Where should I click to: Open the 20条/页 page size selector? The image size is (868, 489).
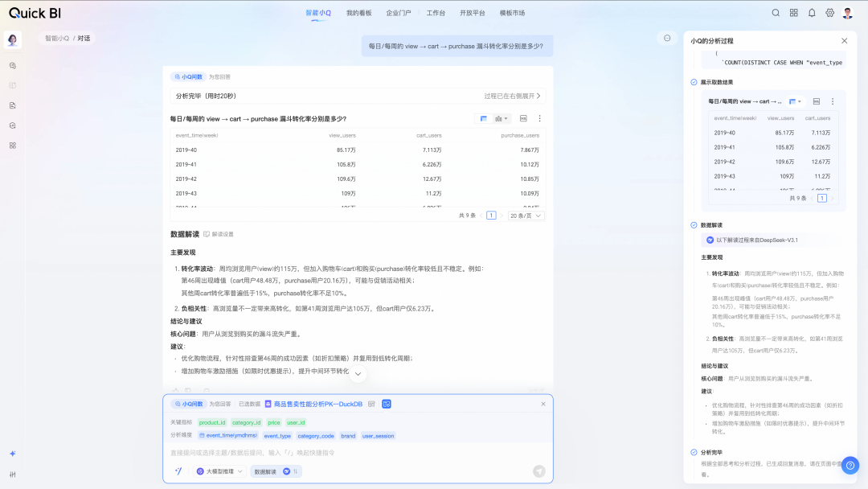(526, 215)
